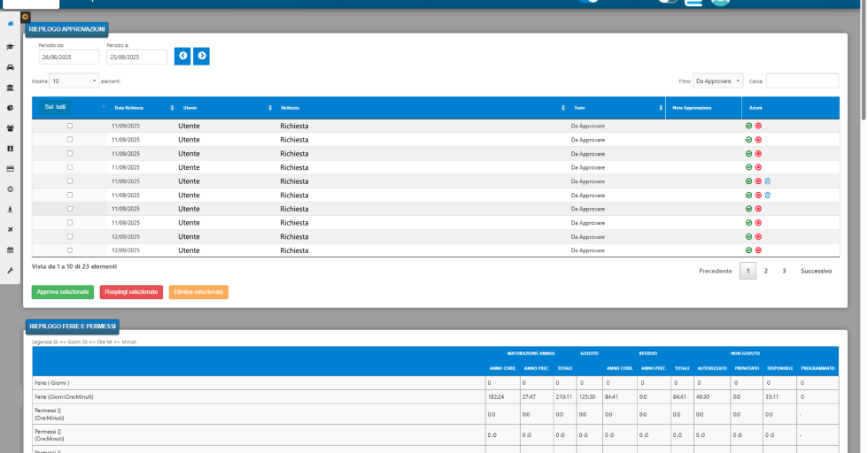Delete the fifth request via trash icon
Image resolution: width=868 pixels, height=453 pixels.
[768, 181]
